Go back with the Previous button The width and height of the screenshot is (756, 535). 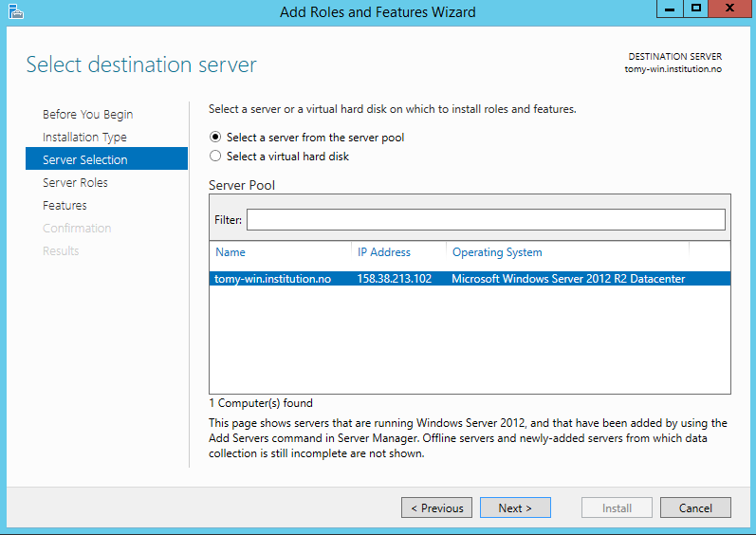point(437,508)
